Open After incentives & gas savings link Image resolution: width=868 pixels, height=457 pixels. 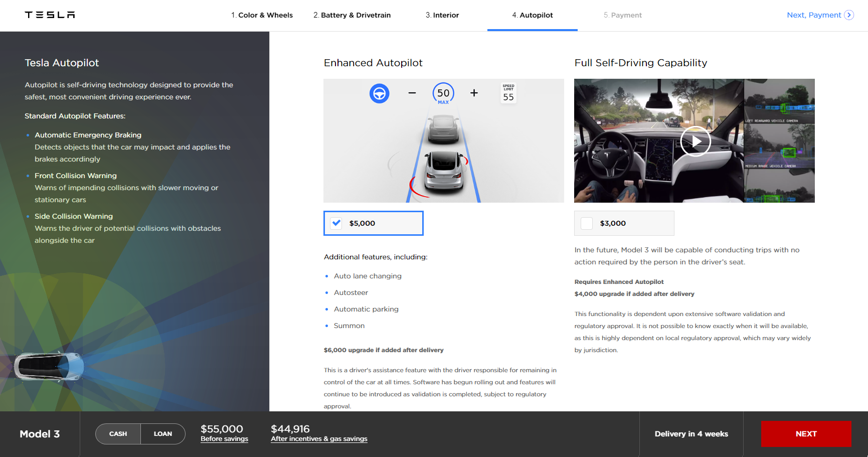[x=319, y=439]
